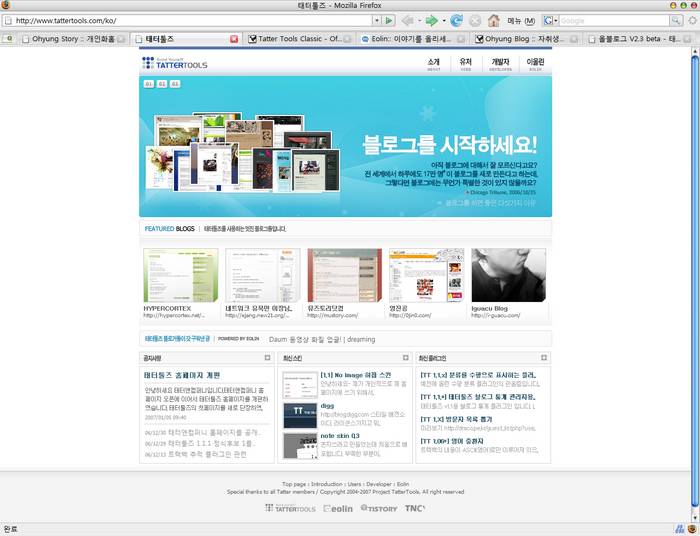700x536 pixels.
Task: Close the Ohyung Story tab
Action: click(121, 39)
